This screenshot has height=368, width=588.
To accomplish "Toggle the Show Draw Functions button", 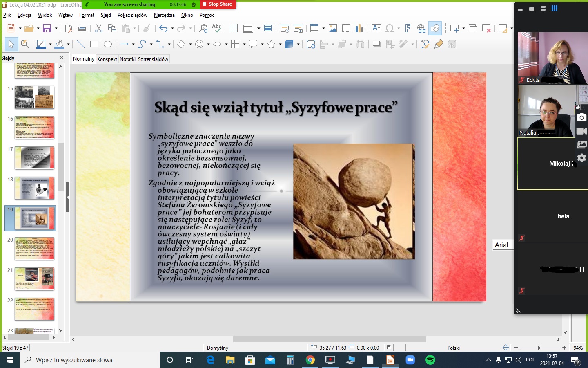I will point(435,28).
